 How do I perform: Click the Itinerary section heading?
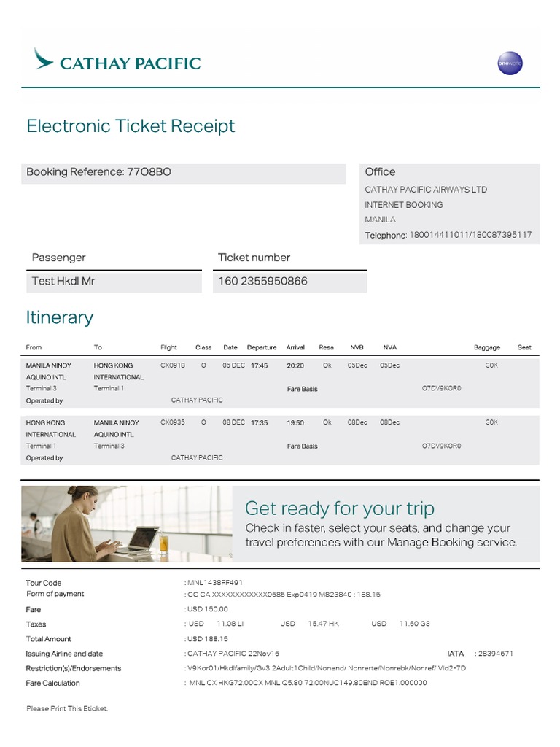click(60, 318)
